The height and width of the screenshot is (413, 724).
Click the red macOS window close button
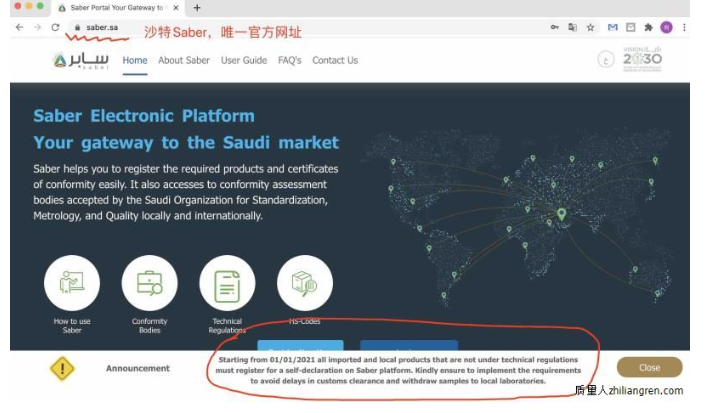pos(18,6)
